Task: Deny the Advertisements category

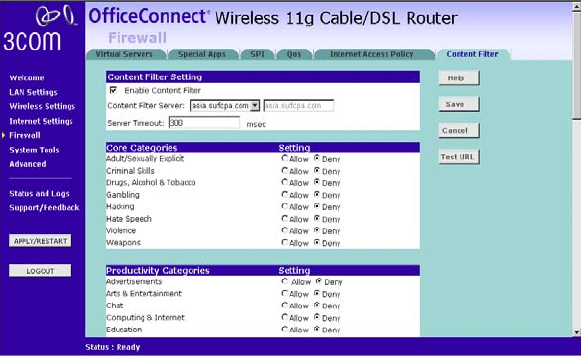Action: coord(319,281)
